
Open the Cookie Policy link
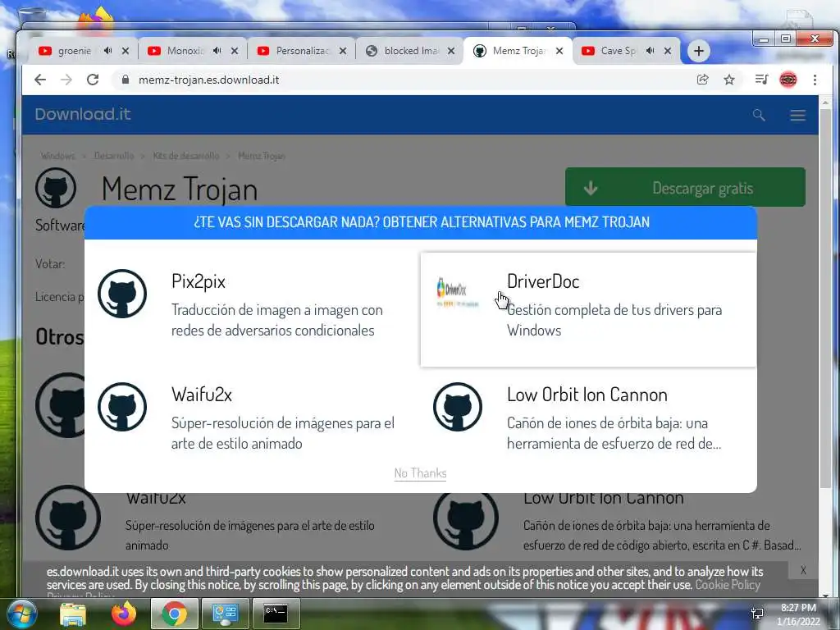click(x=728, y=584)
